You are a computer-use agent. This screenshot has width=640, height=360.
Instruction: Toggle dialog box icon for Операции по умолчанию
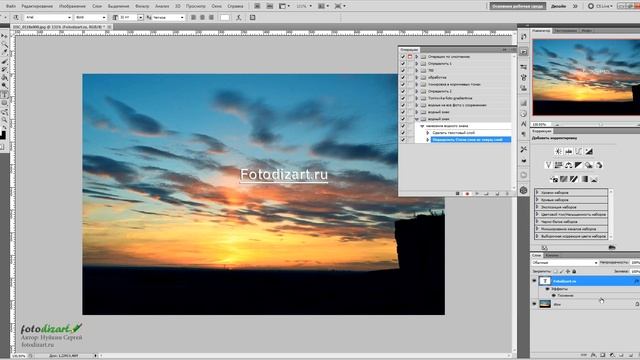410,57
